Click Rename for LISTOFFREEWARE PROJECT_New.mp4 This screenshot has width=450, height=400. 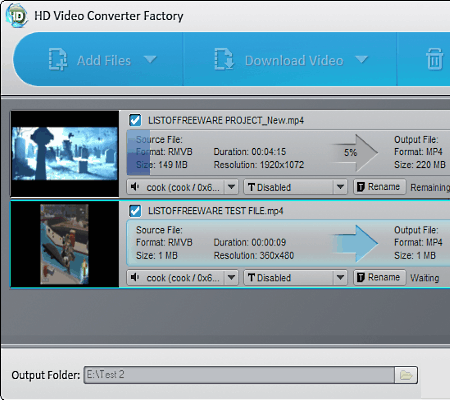point(379,187)
